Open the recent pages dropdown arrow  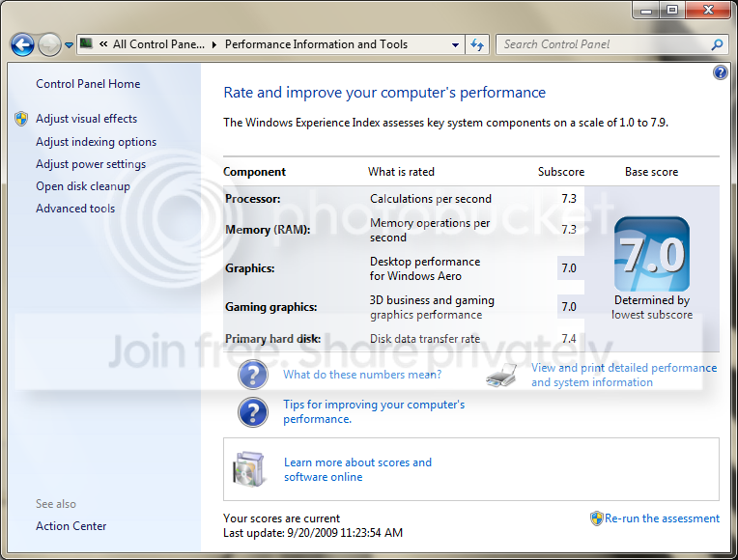(x=69, y=45)
